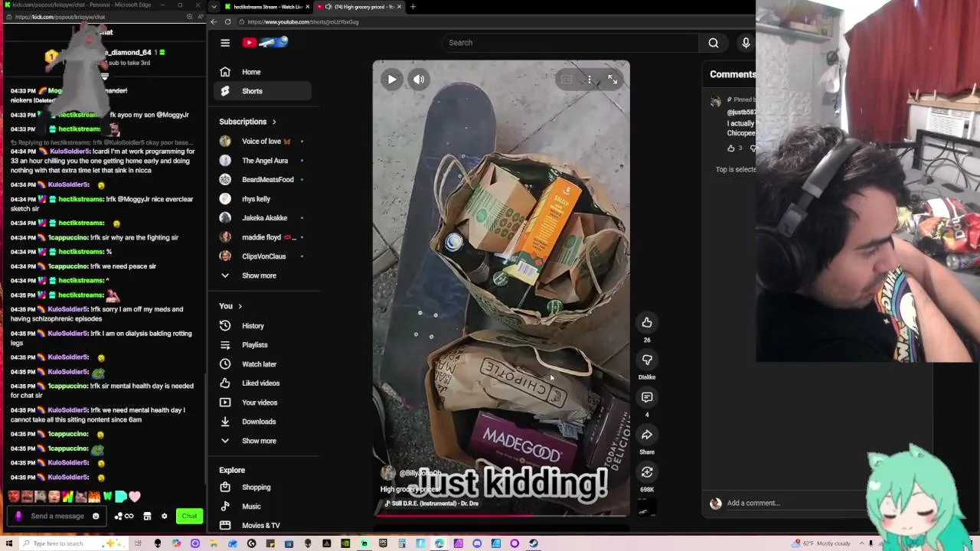Open Downloads in the sidebar
This screenshot has width=980, height=551.
click(x=263, y=422)
